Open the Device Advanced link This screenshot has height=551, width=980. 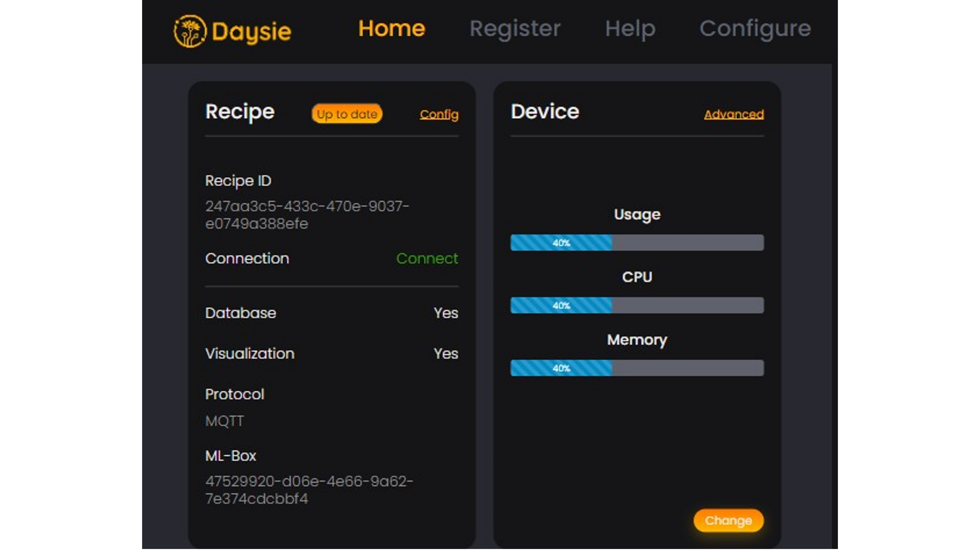tap(734, 114)
